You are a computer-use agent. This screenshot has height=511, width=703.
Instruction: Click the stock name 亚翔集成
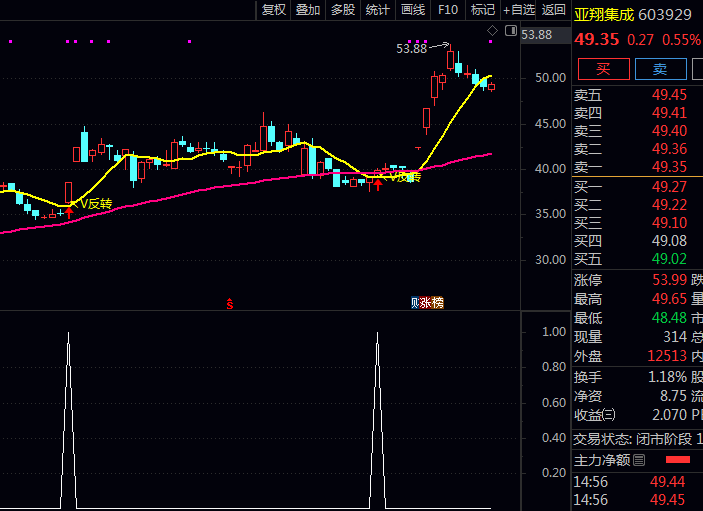[x=604, y=15]
